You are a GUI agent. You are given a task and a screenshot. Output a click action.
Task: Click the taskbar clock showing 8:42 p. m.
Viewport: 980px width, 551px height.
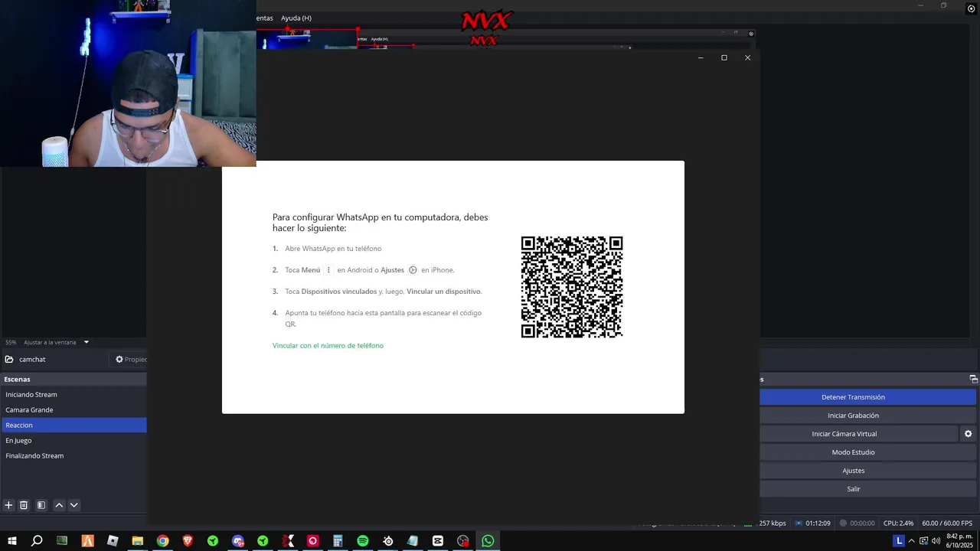click(x=959, y=541)
